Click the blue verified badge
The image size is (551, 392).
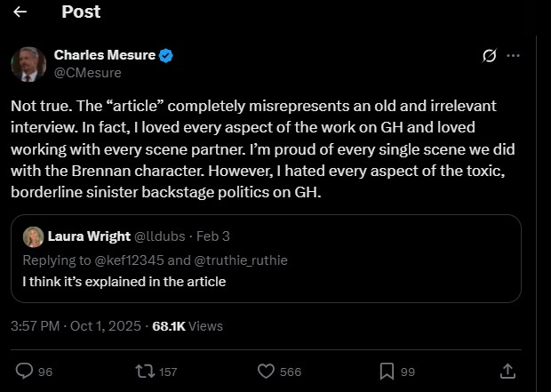pyautogui.click(x=166, y=56)
